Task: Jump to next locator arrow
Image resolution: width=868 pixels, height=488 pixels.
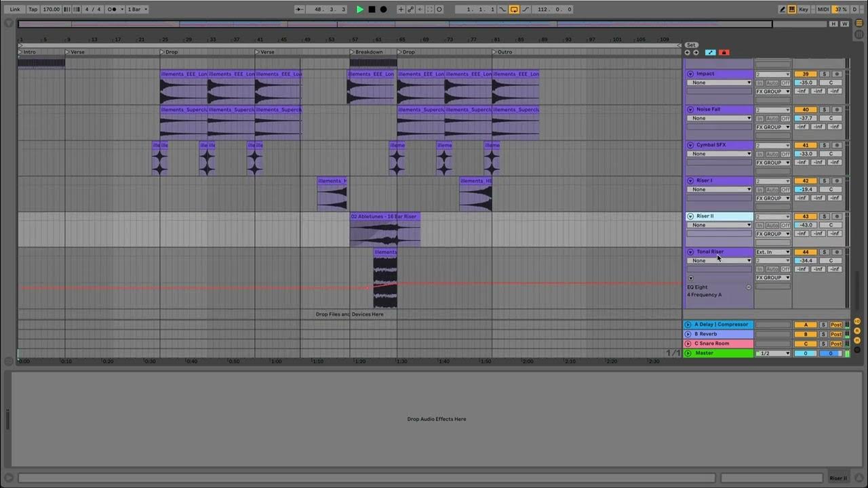Action: point(696,52)
